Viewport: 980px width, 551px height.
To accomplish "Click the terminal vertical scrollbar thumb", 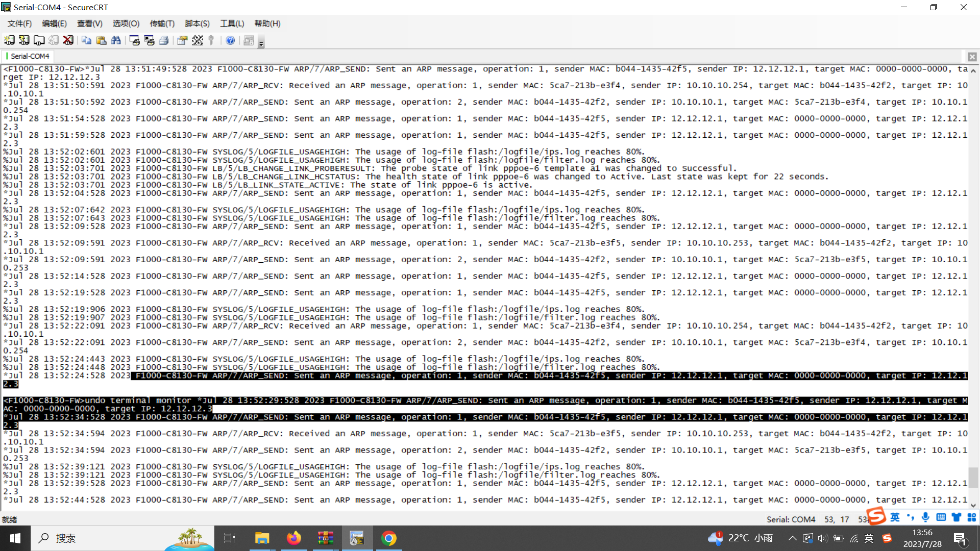I will pyautogui.click(x=973, y=478).
